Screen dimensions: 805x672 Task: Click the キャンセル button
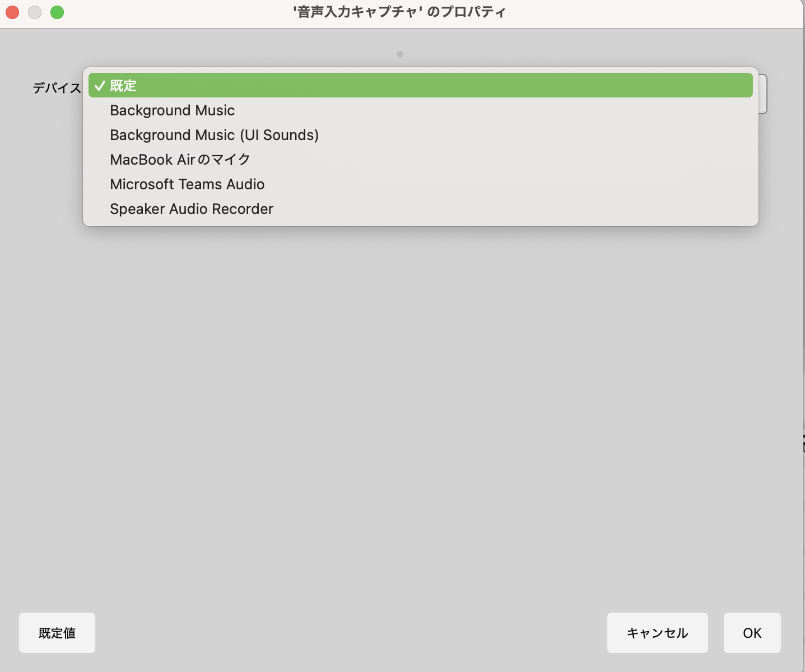click(x=657, y=633)
